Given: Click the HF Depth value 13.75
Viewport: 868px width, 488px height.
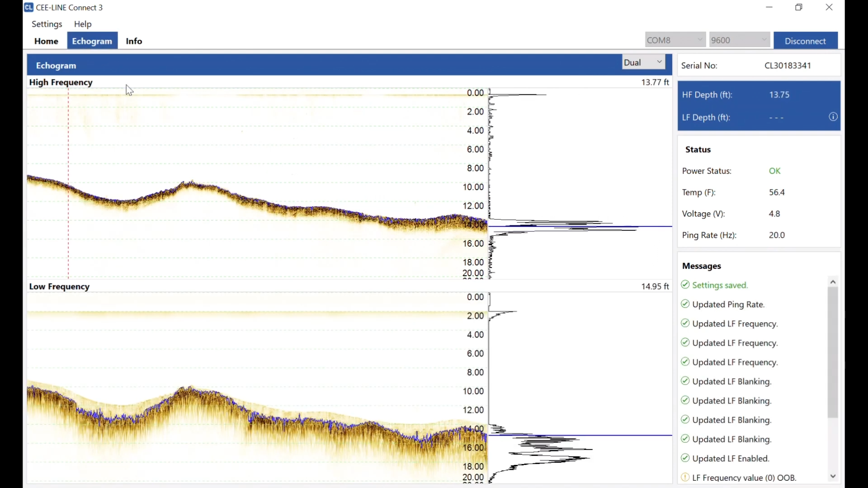Looking at the screenshot, I should pyautogui.click(x=779, y=95).
